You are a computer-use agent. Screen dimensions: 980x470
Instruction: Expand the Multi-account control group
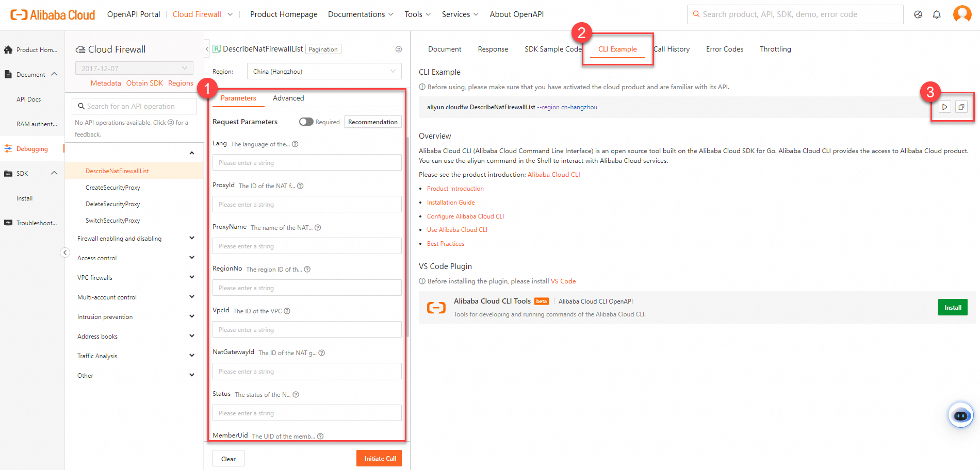192,297
